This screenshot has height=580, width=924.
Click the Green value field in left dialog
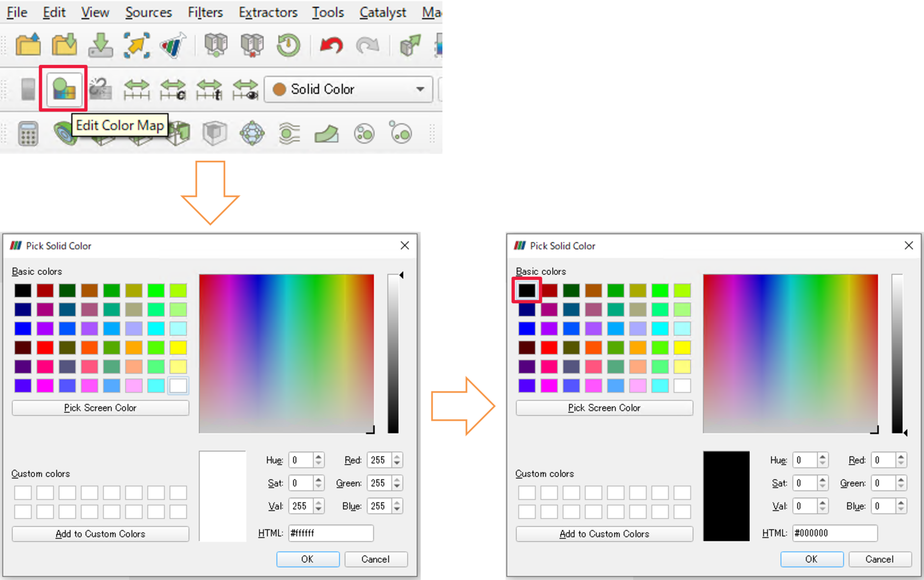point(379,483)
